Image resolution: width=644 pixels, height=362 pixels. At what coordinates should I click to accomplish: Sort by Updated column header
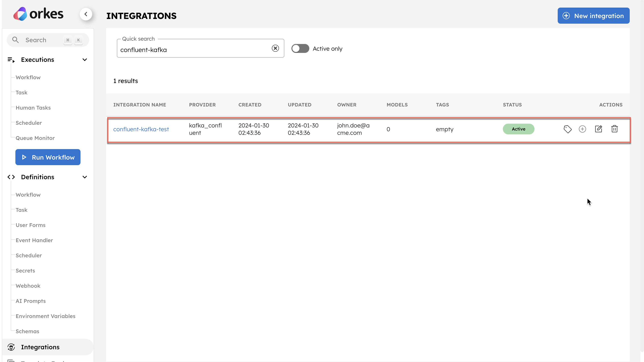(x=299, y=105)
